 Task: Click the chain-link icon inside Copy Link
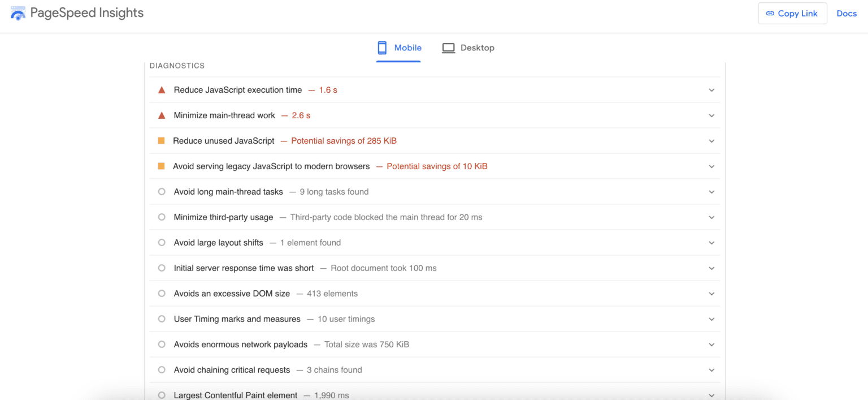tap(770, 13)
